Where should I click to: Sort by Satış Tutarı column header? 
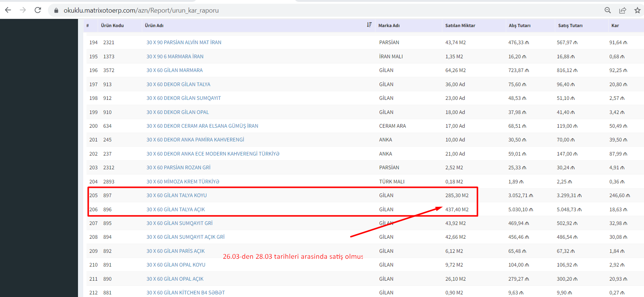[570, 26]
